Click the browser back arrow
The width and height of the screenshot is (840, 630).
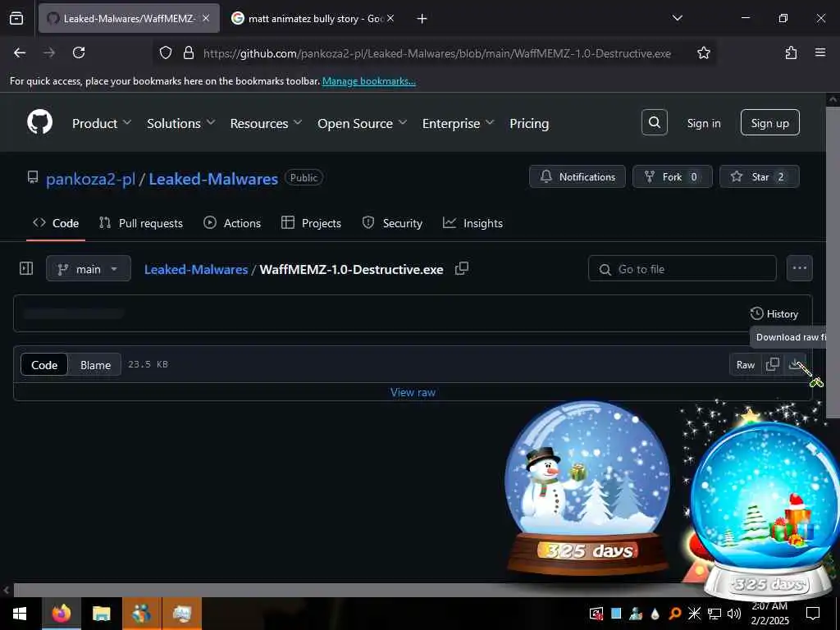click(x=20, y=52)
